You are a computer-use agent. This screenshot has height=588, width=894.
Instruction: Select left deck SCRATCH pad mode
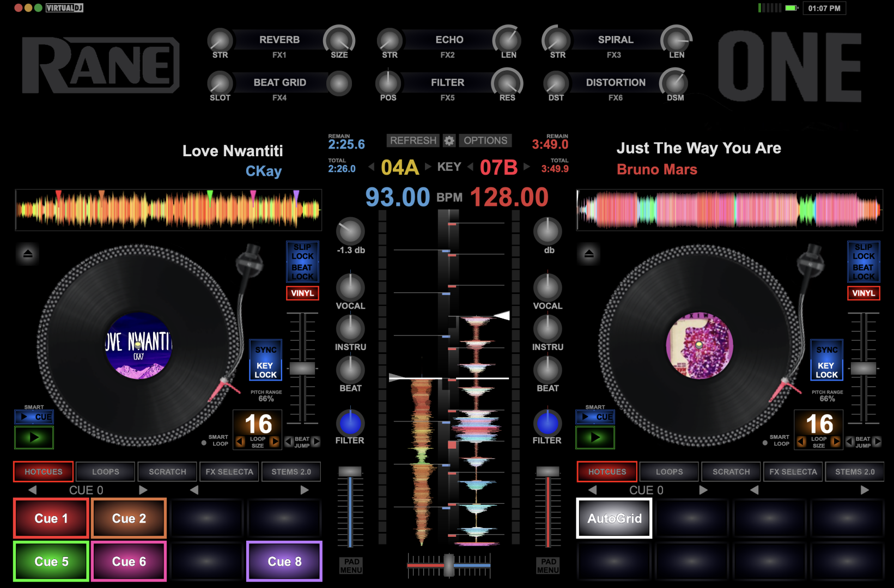pyautogui.click(x=168, y=471)
